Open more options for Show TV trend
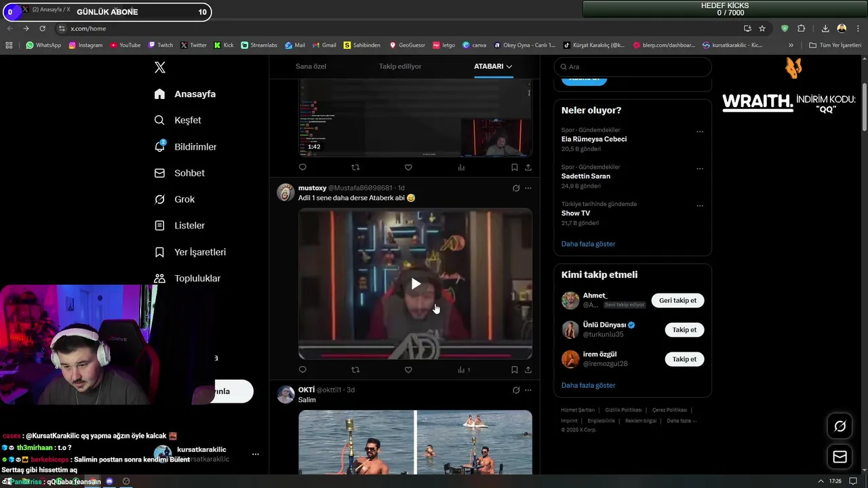Viewport: 868px width, 488px height. click(x=700, y=206)
